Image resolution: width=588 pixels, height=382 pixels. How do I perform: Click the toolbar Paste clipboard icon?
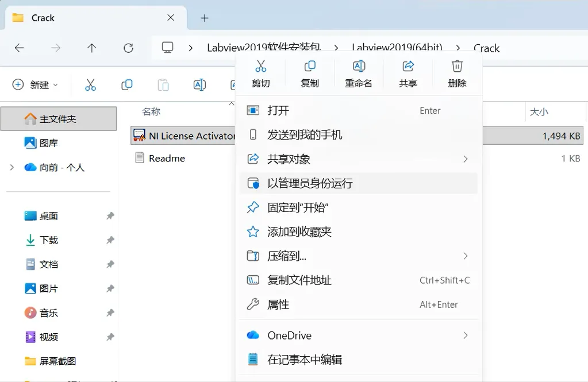click(x=163, y=84)
